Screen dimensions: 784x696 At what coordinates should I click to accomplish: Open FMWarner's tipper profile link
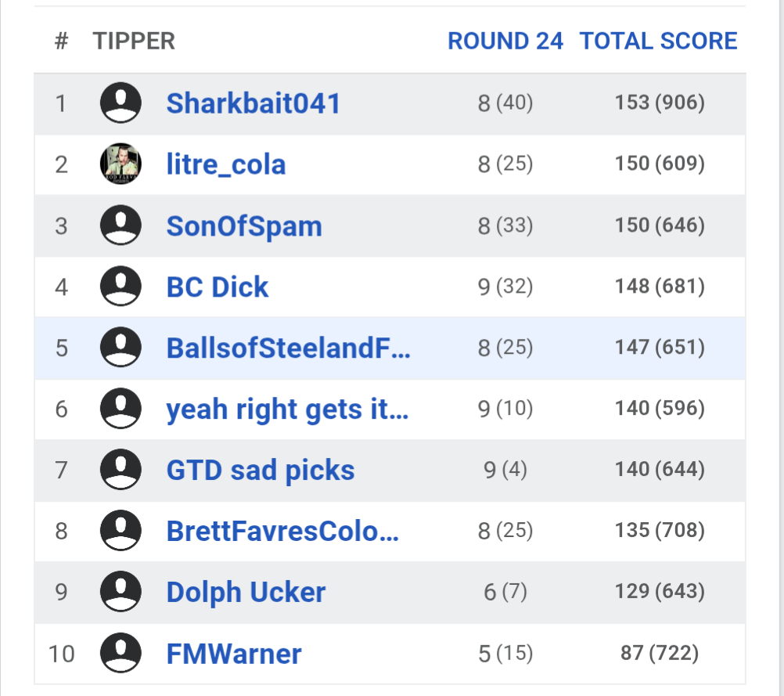click(x=234, y=654)
